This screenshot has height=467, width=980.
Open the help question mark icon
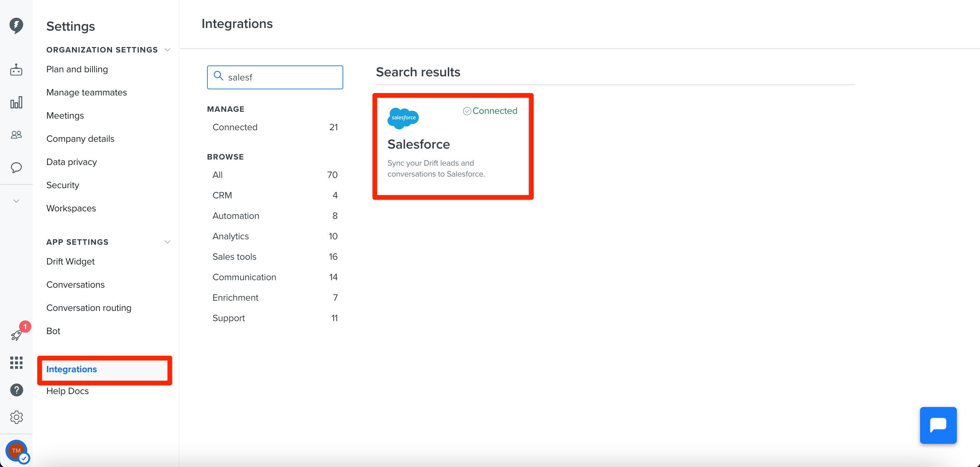(16, 390)
